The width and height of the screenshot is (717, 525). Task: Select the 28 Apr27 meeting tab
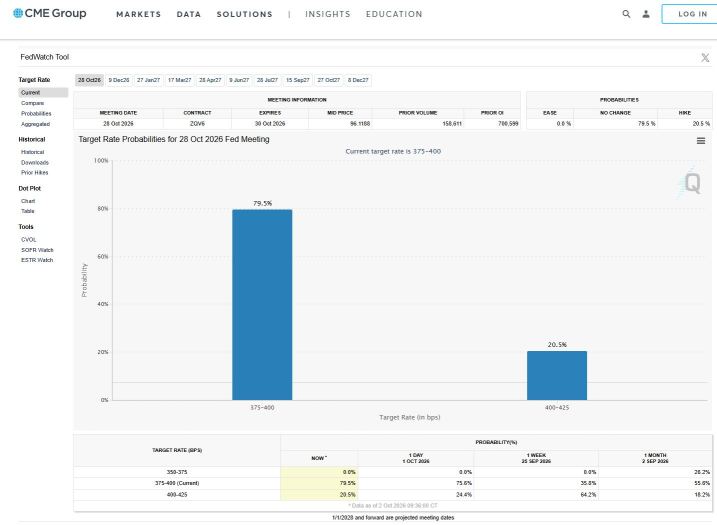coord(210,80)
